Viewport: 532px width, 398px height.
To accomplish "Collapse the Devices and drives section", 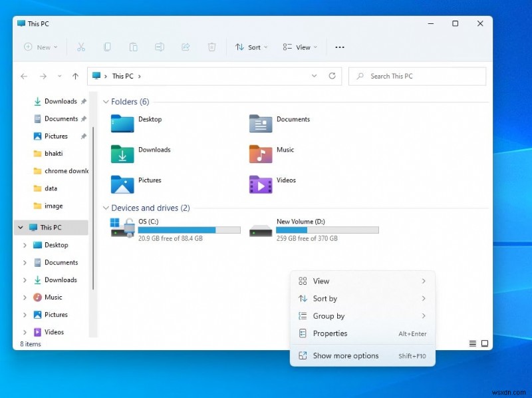I will 106,208.
